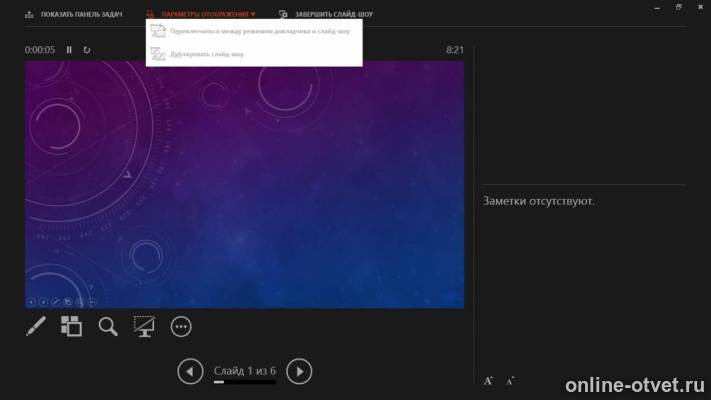Click the elapsed time 0:00:05
Image resolution: width=711 pixels, height=400 pixels.
pos(40,50)
